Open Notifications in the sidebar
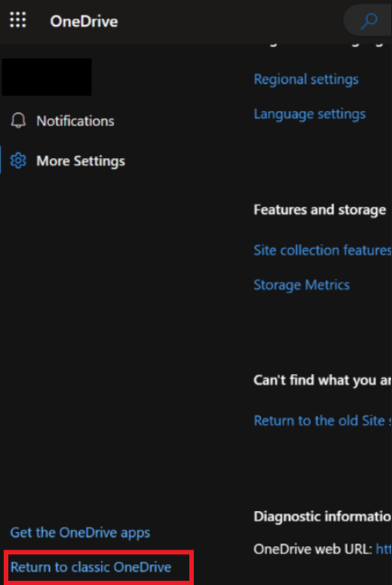This screenshot has width=392, height=585. (x=63, y=121)
